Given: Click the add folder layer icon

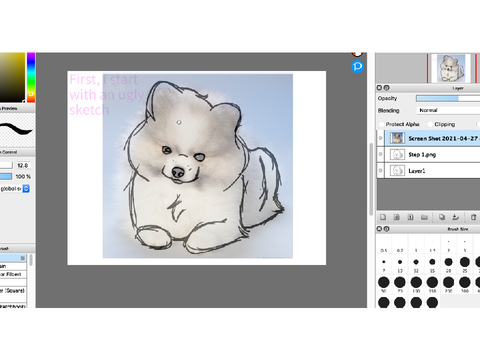Looking at the screenshot, I should click(424, 217).
